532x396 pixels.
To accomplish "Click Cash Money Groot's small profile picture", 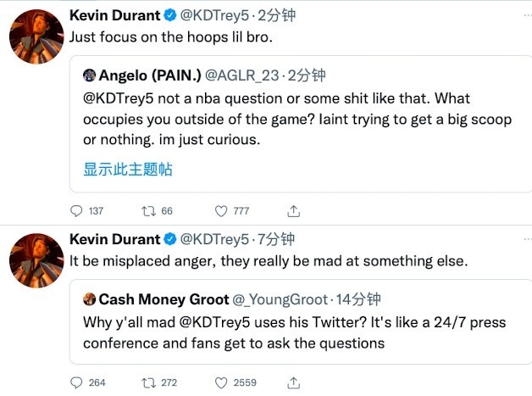I will point(89,298).
